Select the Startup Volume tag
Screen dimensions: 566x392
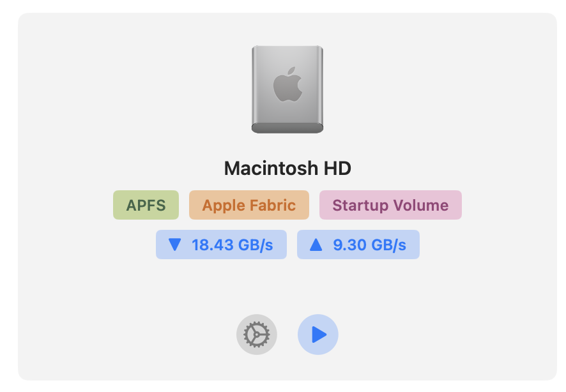390,206
